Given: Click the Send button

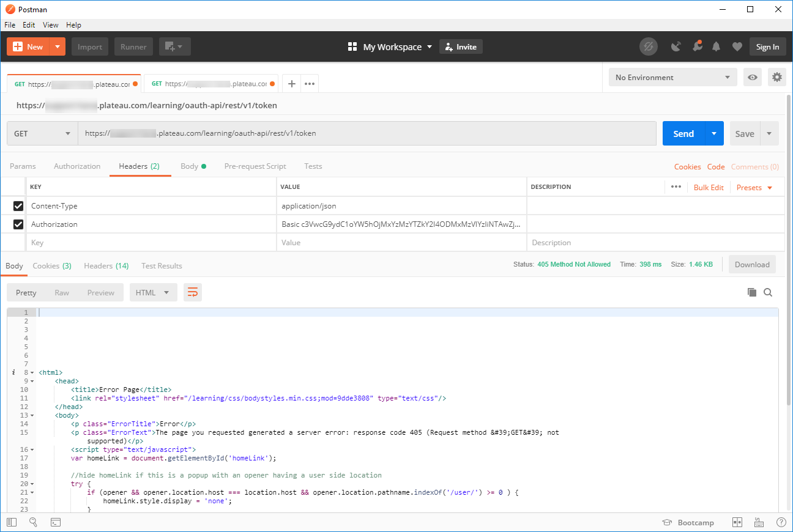Looking at the screenshot, I should (x=683, y=133).
